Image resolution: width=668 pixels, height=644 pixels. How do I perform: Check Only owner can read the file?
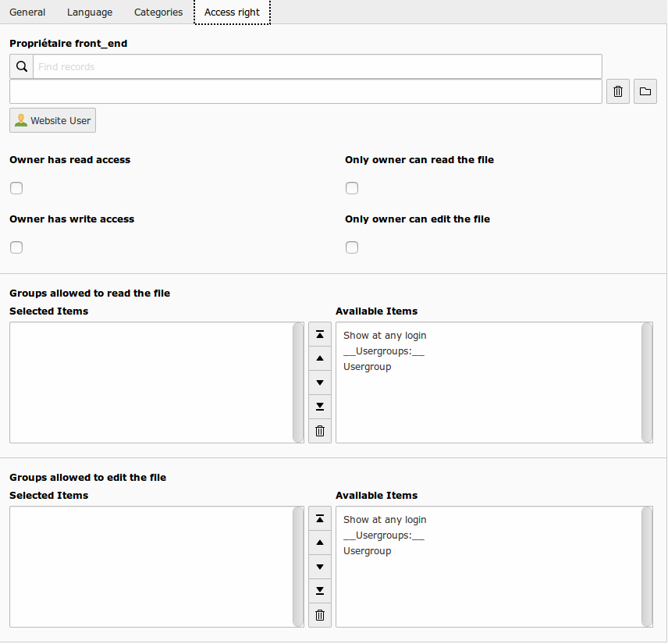(352, 188)
